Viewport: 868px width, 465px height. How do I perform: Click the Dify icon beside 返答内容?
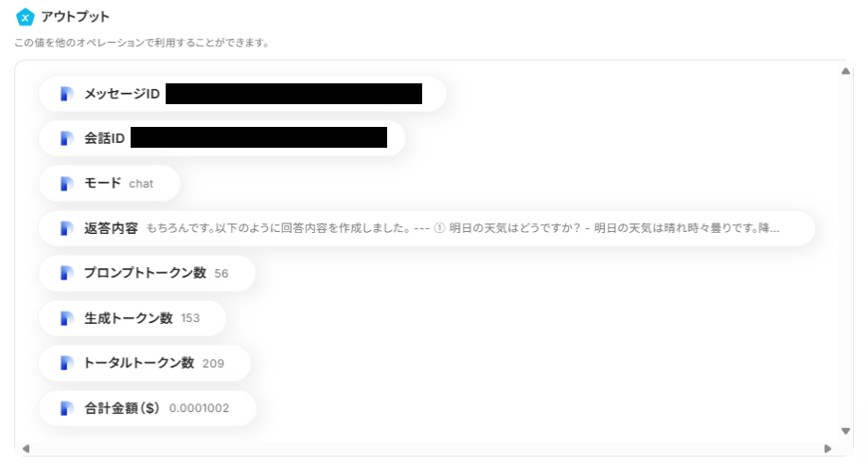point(66,228)
